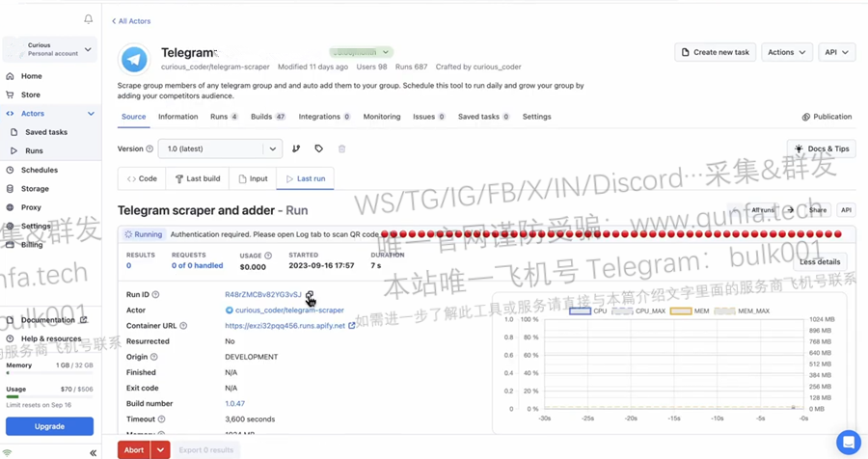The image size is (868, 459).
Task: Click the Telegram actor logo
Action: [x=134, y=59]
